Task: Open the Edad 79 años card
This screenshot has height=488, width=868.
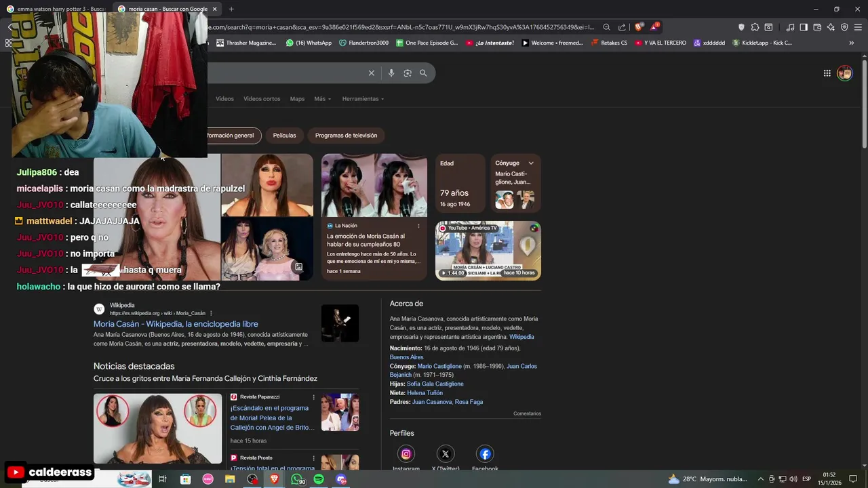Action: (460, 183)
